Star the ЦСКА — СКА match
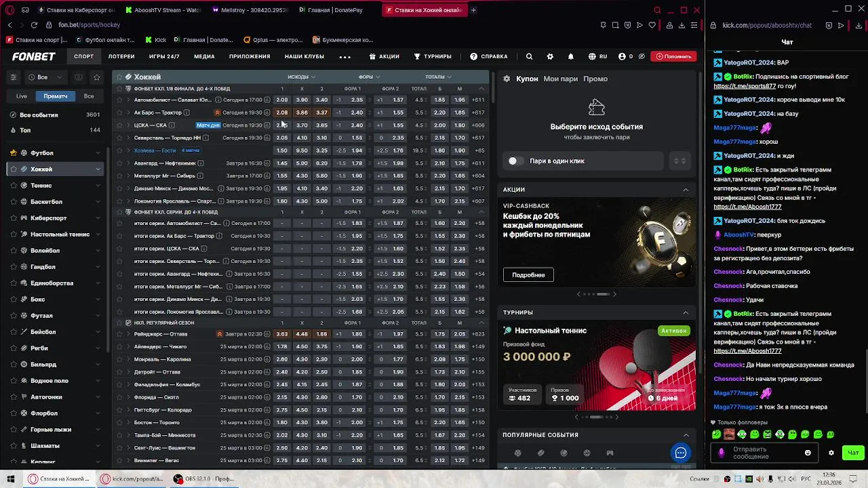Screen dimensions: 868x488 (x=119, y=125)
